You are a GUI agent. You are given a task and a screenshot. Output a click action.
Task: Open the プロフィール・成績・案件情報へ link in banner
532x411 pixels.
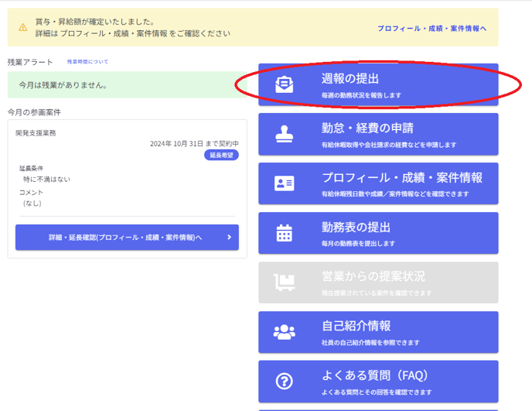(431, 29)
